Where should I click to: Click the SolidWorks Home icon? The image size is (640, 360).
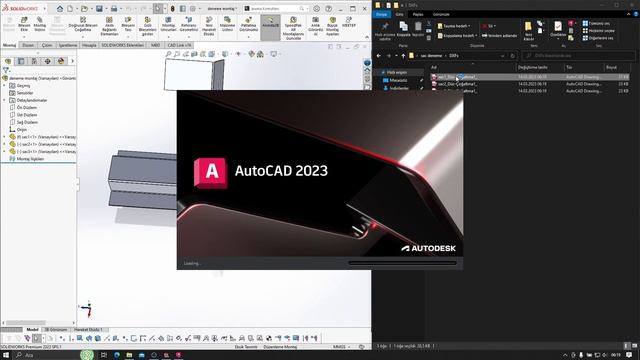[x=60, y=9]
